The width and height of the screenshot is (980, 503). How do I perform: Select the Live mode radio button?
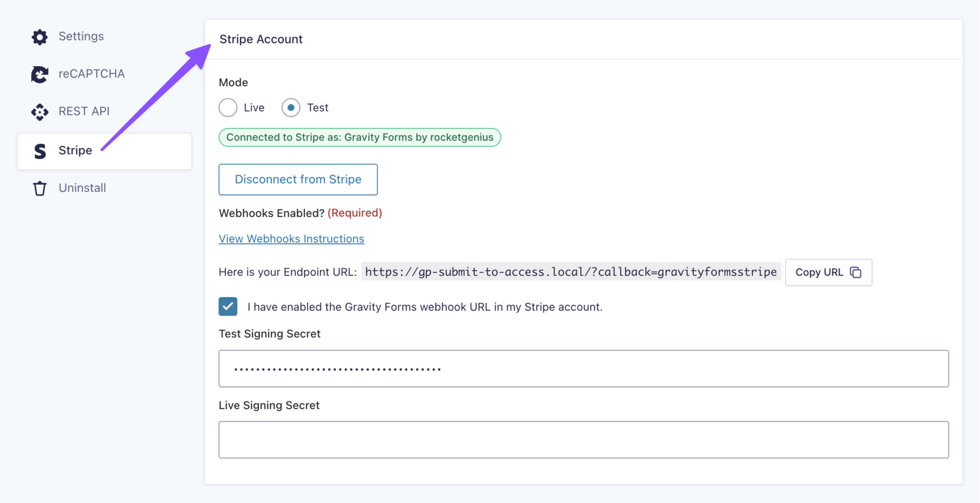click(x=228, y=108)
